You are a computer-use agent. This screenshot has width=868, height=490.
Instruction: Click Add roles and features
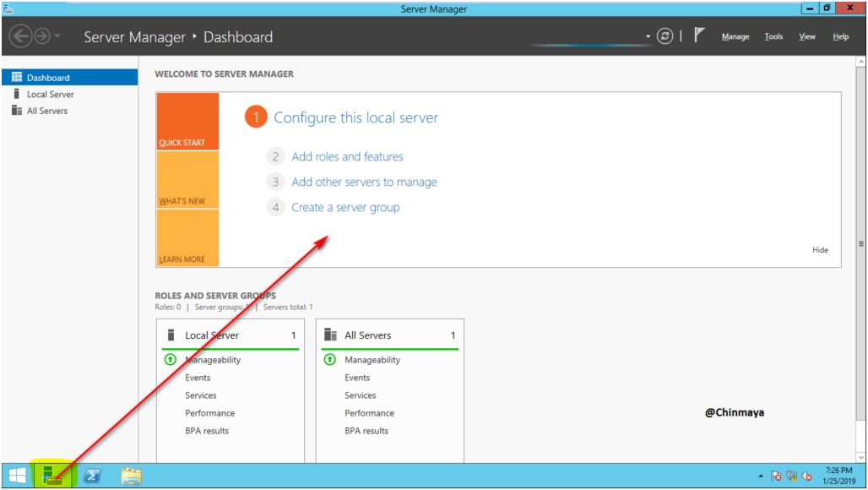point(347,156)
